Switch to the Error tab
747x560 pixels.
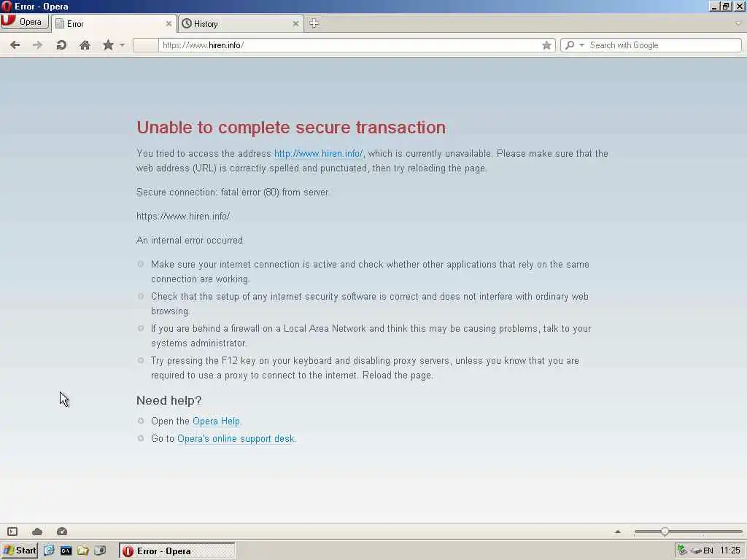(x=113, y=24)
